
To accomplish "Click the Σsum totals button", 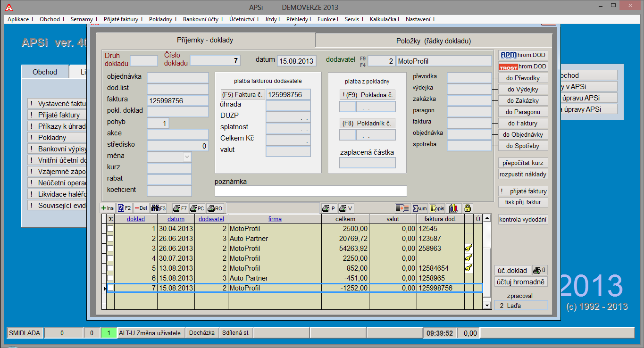I will pyautogui.click(x=419, y=208).
